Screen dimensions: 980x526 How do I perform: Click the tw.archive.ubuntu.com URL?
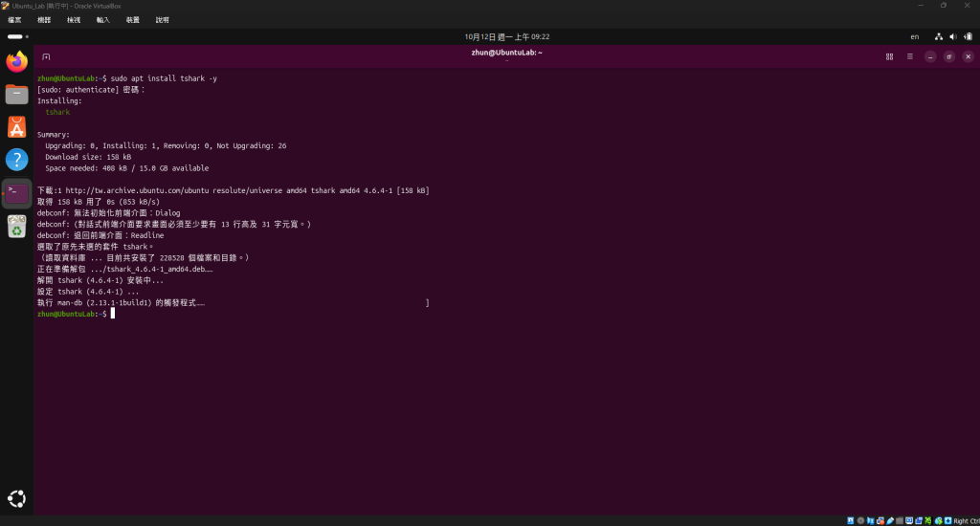coord(137,190)
